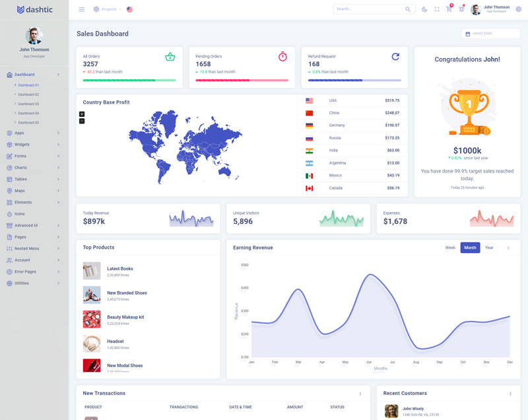
Task: Switch Earning Revenue to Week
Action: pyautogui.click(x=450, y=248)
